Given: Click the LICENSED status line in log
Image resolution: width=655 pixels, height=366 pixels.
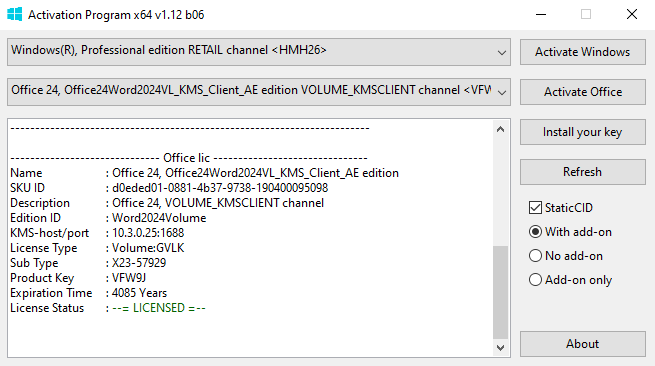Looking at the screenshot, I should point(108,308).
